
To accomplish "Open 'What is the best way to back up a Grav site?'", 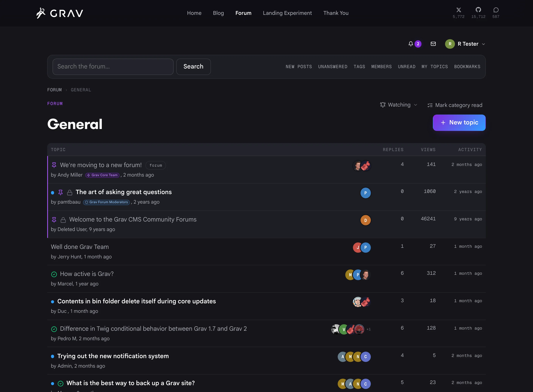I will click(131, 383).
